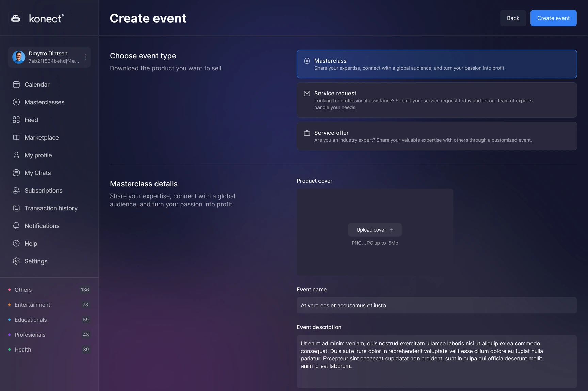Open the Calendar icon in sidebar
588x391 pixels.
pos(16,84)
